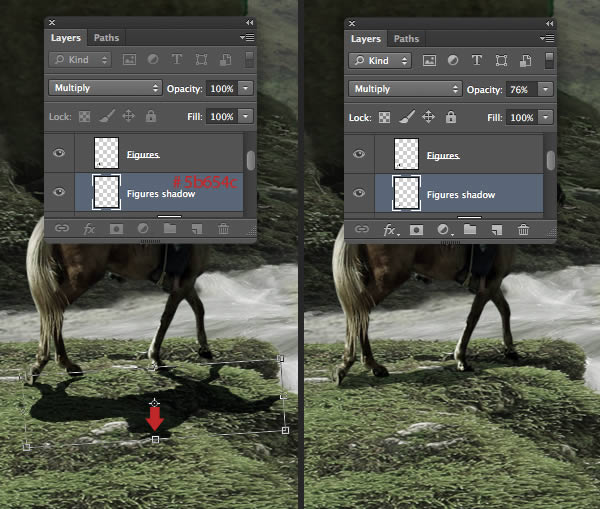
Task: Click pixel layer filter icon in right panel
Action: (x=429, y=60)
